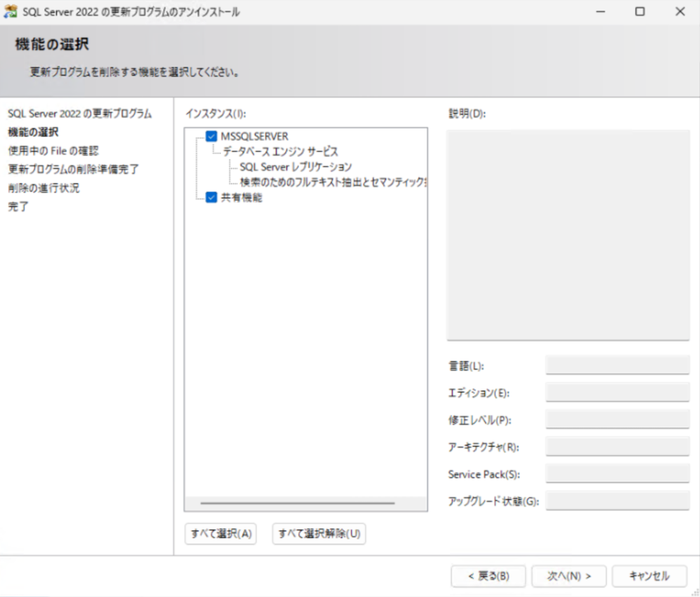Select the データベース エンジン サービス tree item
Viewport: 700px width, 597px height.
coord(280,151)
